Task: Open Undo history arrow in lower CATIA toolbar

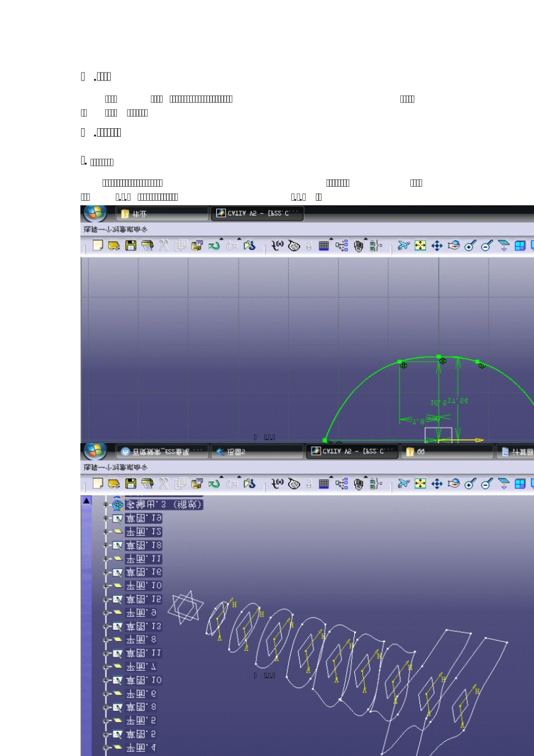Action: [x=221, y=477]
